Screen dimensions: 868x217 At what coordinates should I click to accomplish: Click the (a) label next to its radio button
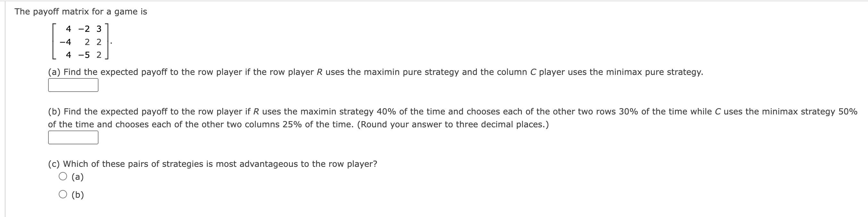click(77, 176)
